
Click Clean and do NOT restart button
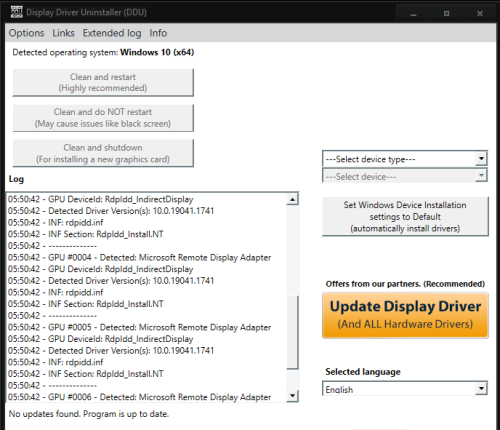[x=103, y=118]
